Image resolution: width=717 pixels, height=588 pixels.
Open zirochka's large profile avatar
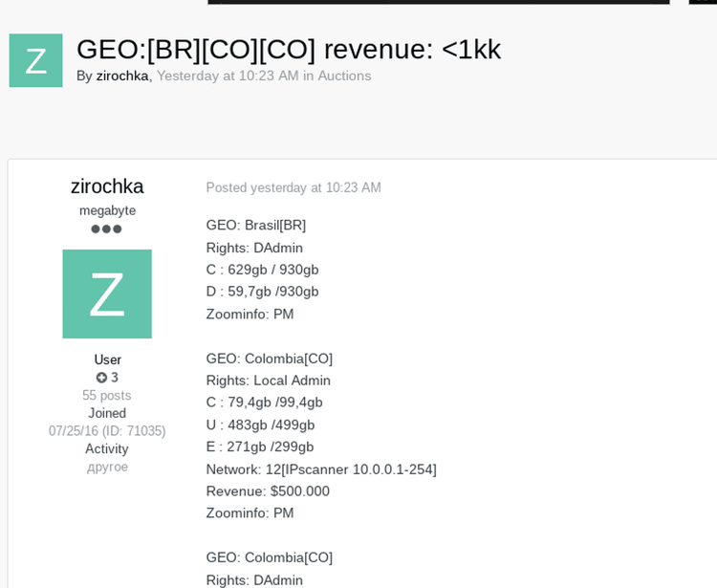coord(107,294)
